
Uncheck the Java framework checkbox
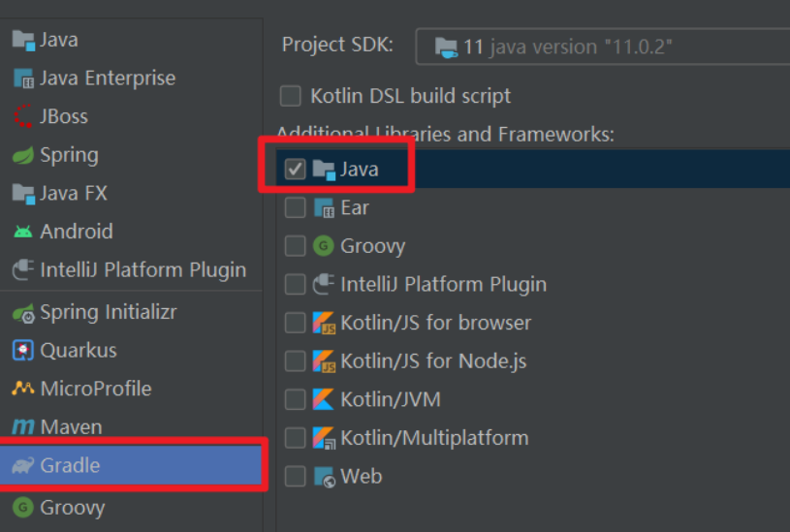[295, 170]
